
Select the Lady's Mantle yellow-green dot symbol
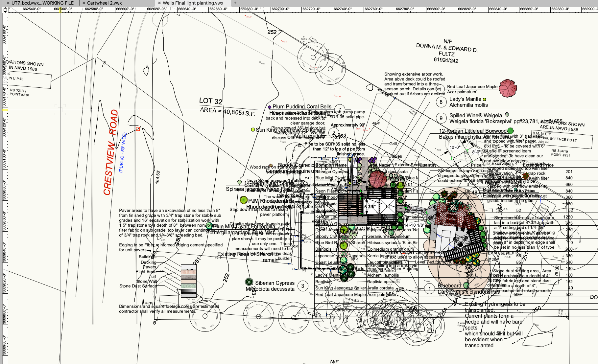point(484,99)
